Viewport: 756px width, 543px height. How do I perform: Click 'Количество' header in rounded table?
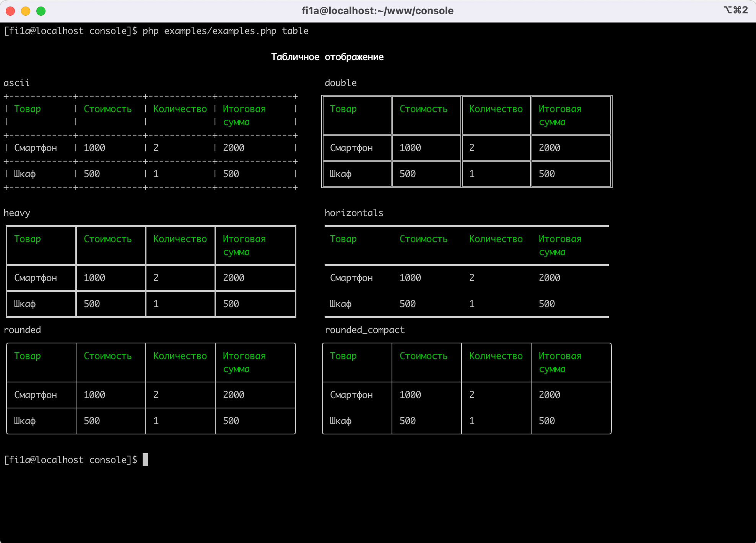click(x=180, y=356)
